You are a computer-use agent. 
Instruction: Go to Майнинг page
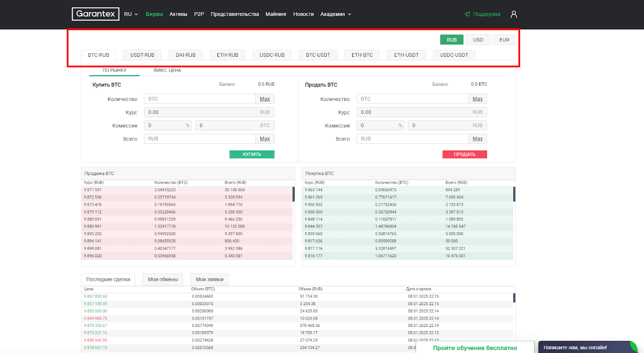[x=276, y=14]
